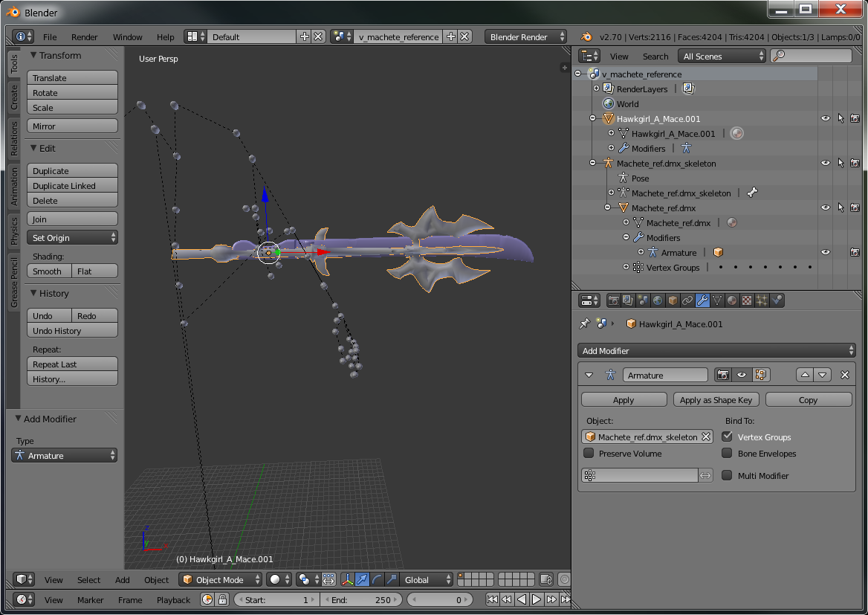
Task: Jump to first frame in timeline
Action: coord(491,599)
